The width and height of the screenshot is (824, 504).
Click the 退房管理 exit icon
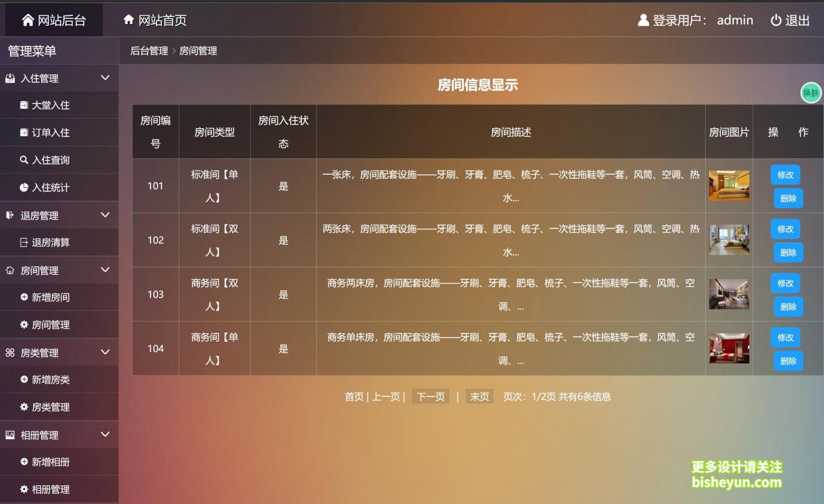point(10,215)
